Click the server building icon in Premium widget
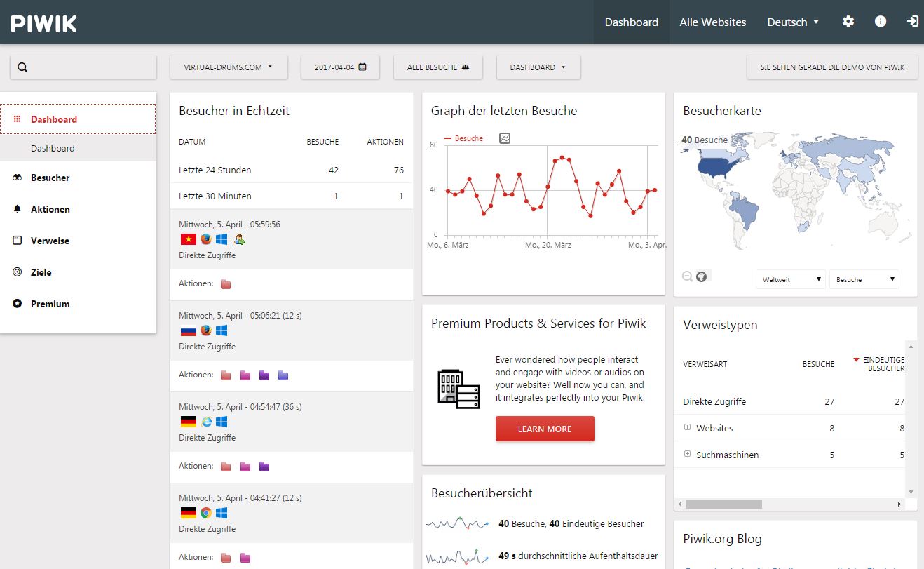Viewport: 924px width, 569px height. (459, 389)
